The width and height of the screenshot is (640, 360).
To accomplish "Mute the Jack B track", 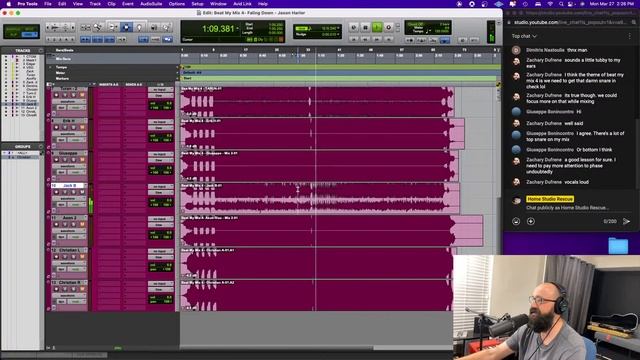I will coord(82,192).
